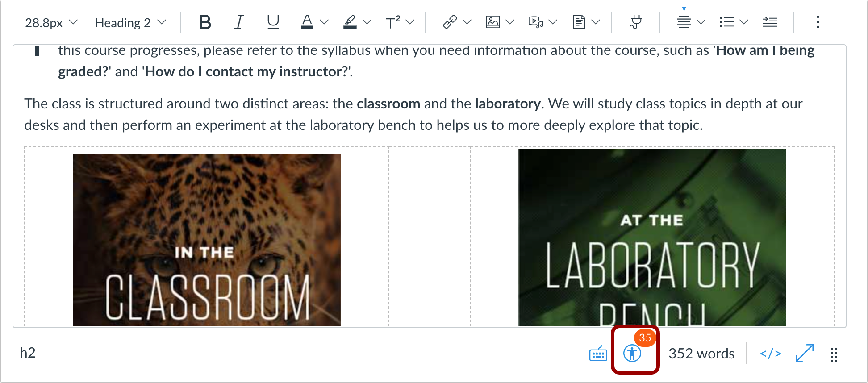Click the h2 element path label
This screenshot has width=868, height=383.
click(x=28, y=353)
